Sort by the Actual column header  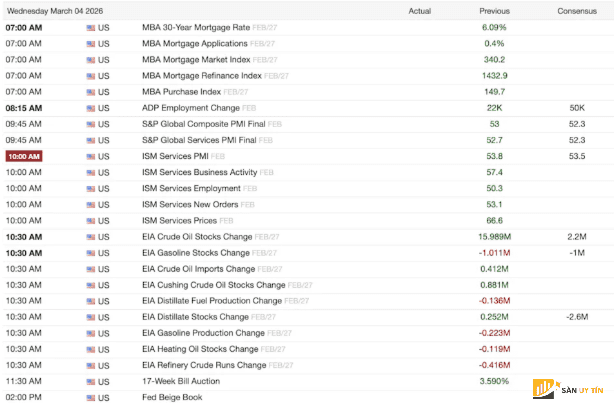point(420,10)
